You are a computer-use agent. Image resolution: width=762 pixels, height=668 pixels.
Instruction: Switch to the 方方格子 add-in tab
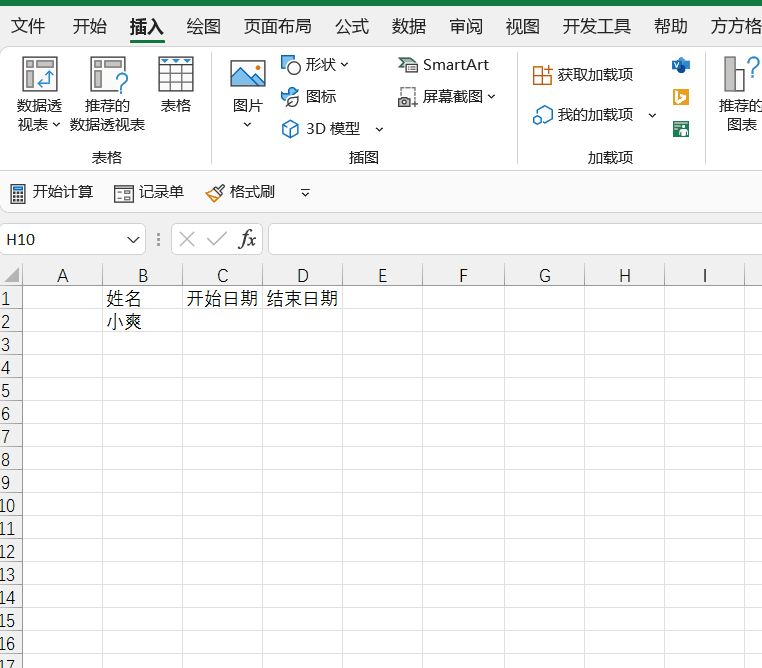tap(736, 26)
